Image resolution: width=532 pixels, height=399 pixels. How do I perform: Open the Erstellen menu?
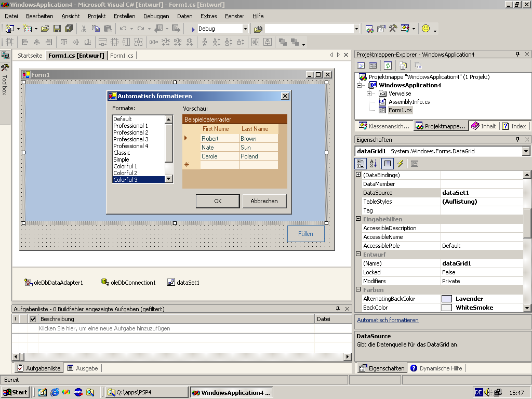[x=124, y=16]
